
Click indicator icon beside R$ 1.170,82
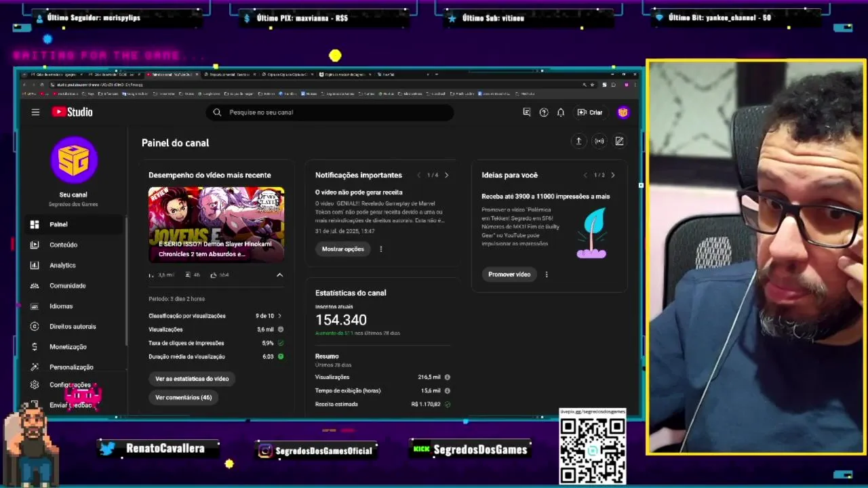[x=448, y=405]
